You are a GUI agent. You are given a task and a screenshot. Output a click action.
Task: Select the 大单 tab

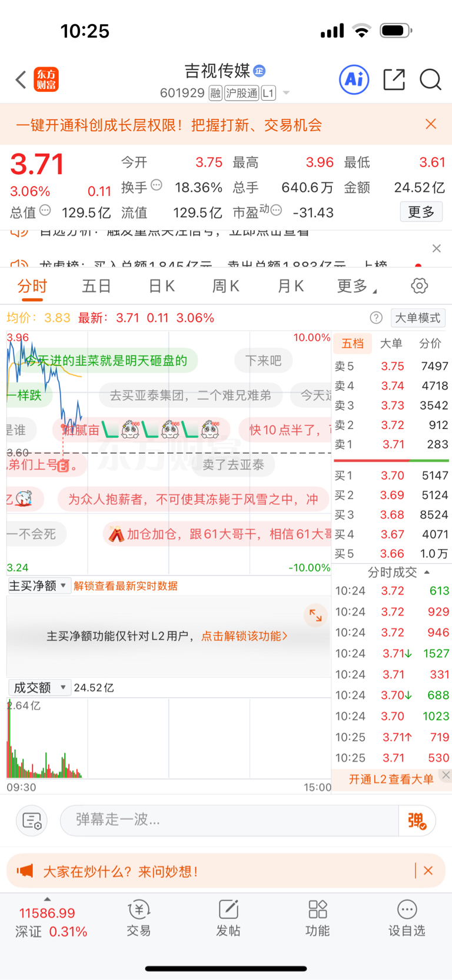coord(391,344)
